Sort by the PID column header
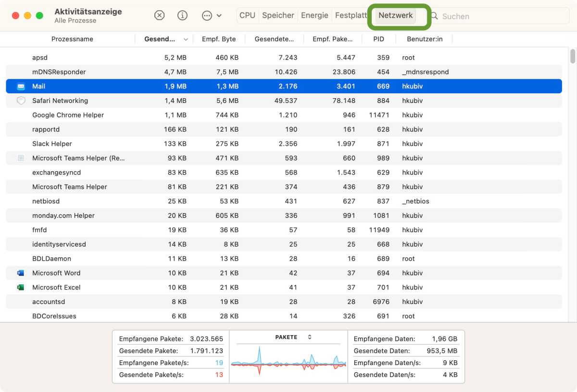577x392 pixels. click(x=378, y=39)
